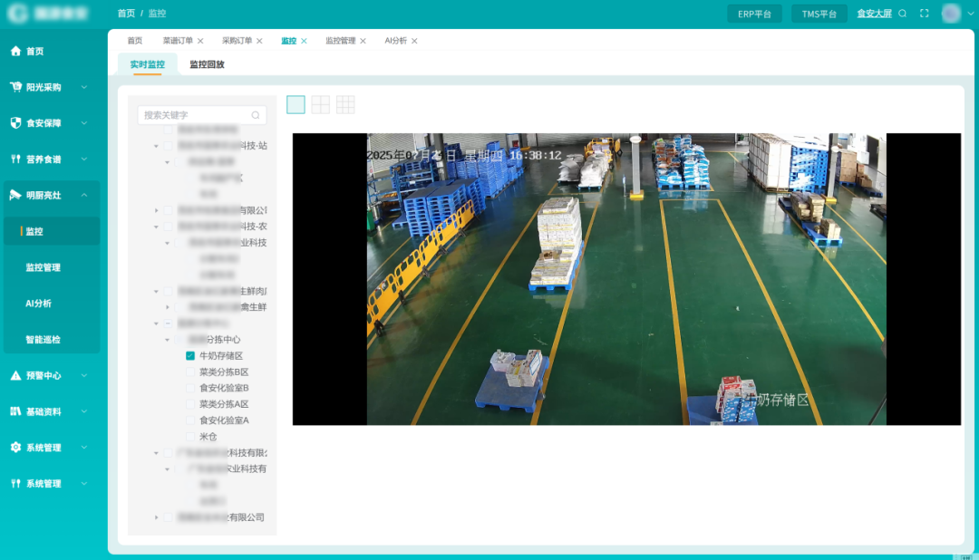The width and height of the screenshot is (979, 560).
Task: Open the user avatar menu
Action: click(951, 13)
